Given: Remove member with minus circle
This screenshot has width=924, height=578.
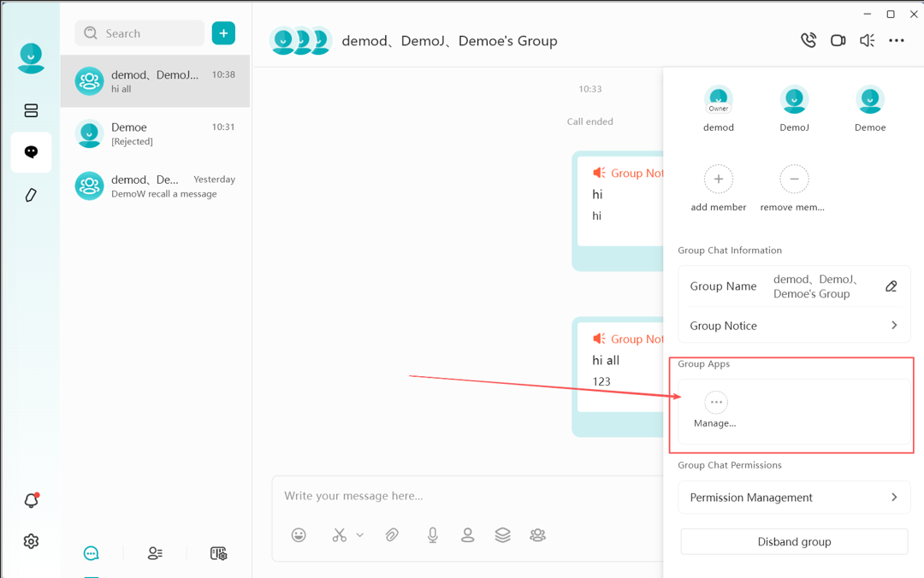Looking at the screenshot, I should click(794, 179).
